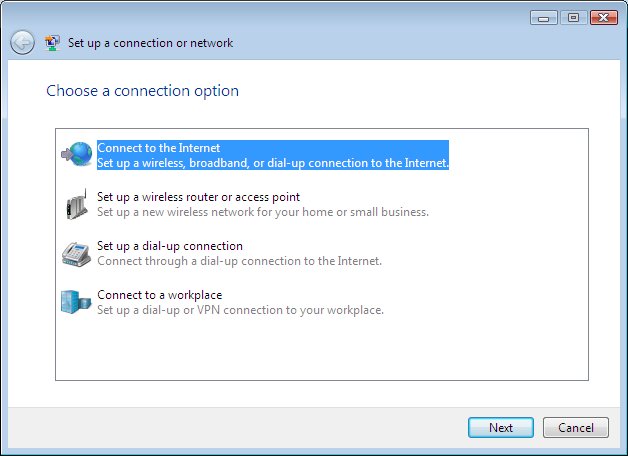Click the Next button

(501, 428)
